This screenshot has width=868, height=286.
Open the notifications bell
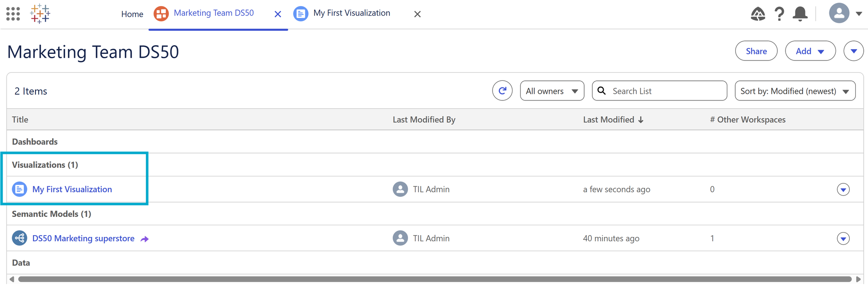(800, 14)
